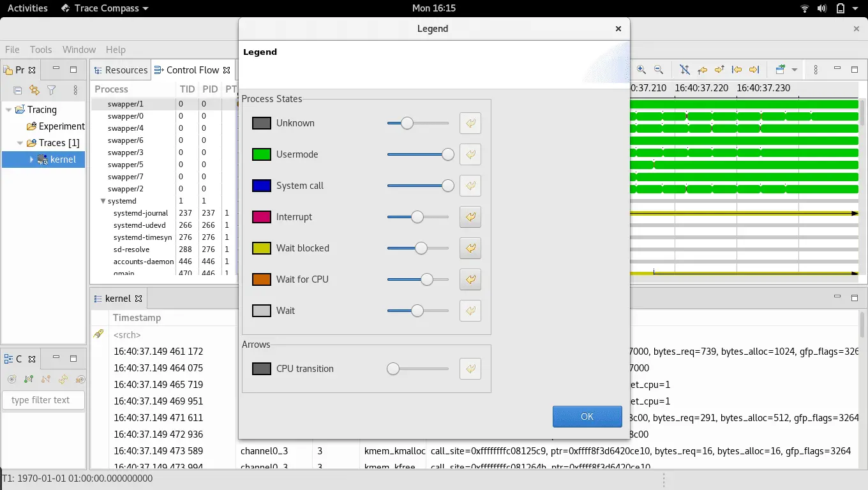
Task: Select the Control Flow tab
Action: click(192, 70)
